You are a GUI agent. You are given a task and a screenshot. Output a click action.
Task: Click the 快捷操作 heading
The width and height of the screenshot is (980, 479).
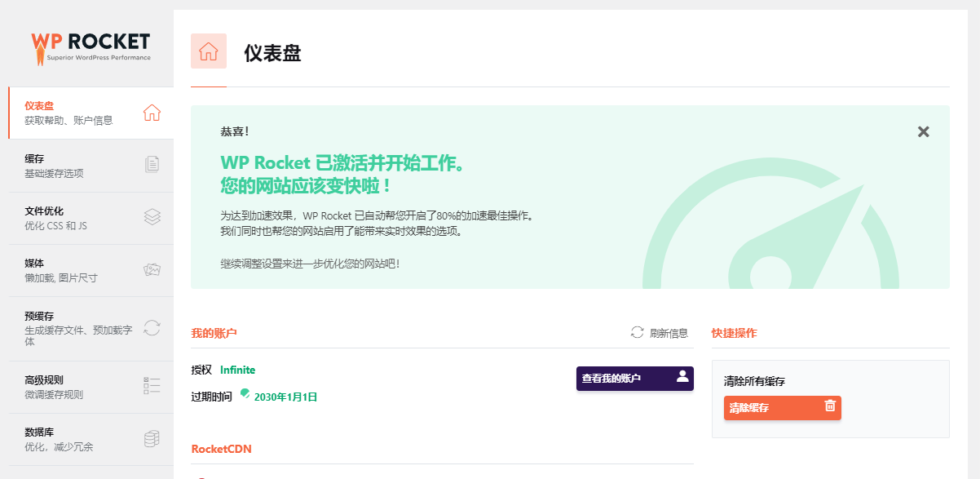coord(734,333)
